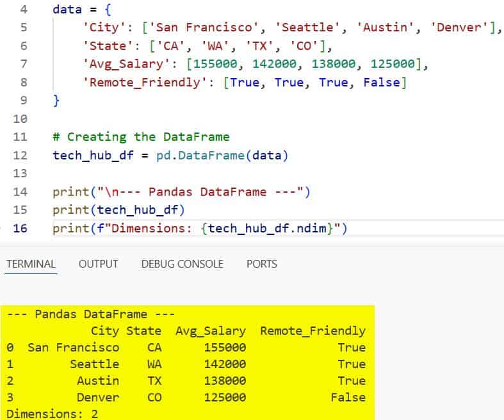Click the 'data' variable on line 4
Viewport: 504px width, 420px height.
(x=67, y=10)
